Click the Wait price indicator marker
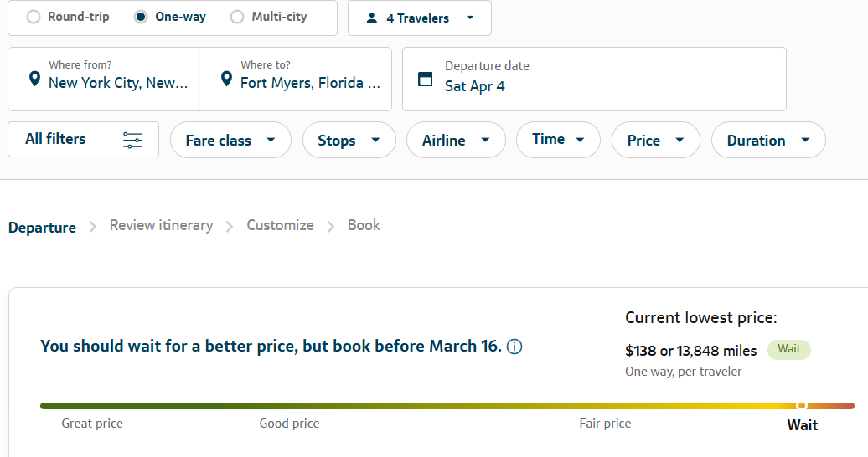This screenshot has height=457, width=868. pos(802,406)
